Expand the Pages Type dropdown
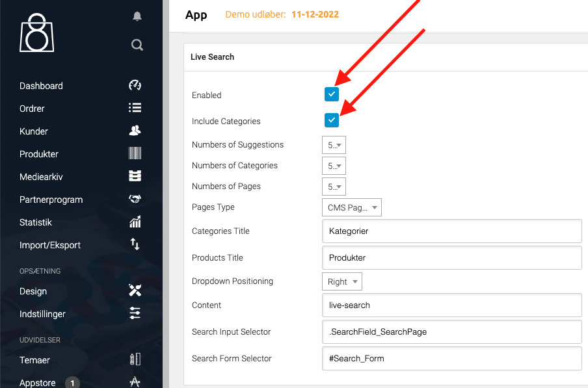This screenshot has height=388, width=588. tap(351, 207)
